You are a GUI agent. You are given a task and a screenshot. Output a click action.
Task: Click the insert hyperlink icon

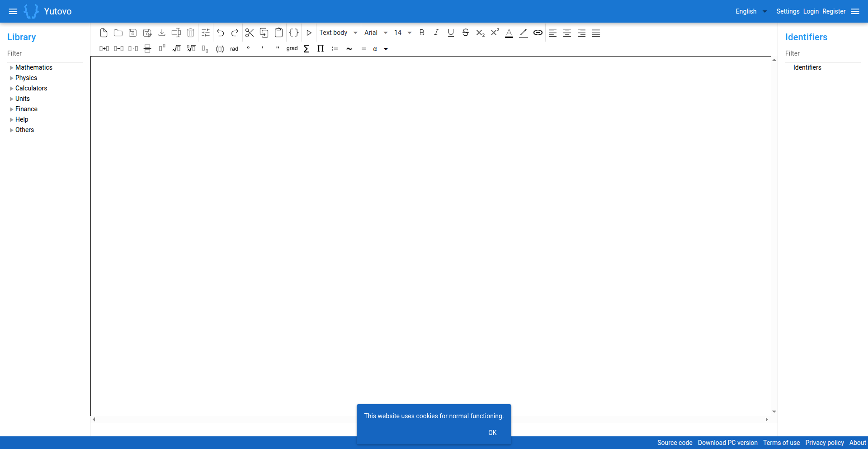[x=538, y=33]
